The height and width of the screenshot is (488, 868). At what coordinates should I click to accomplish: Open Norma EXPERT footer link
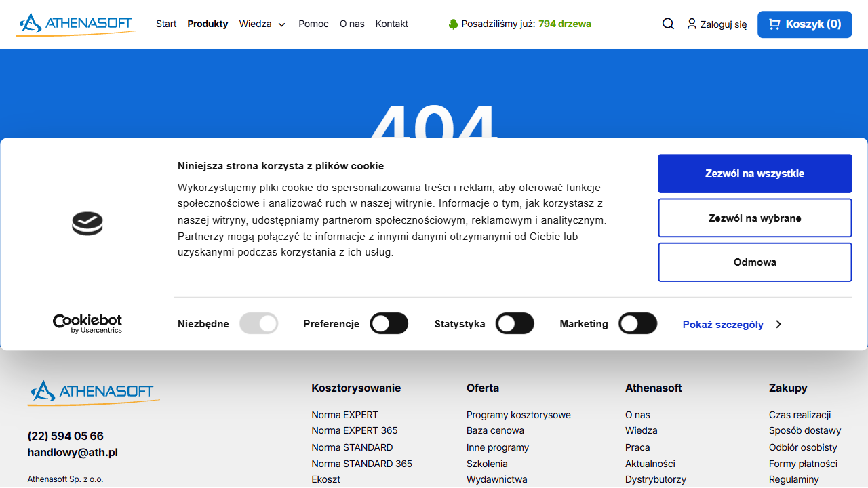coord(345,415)
